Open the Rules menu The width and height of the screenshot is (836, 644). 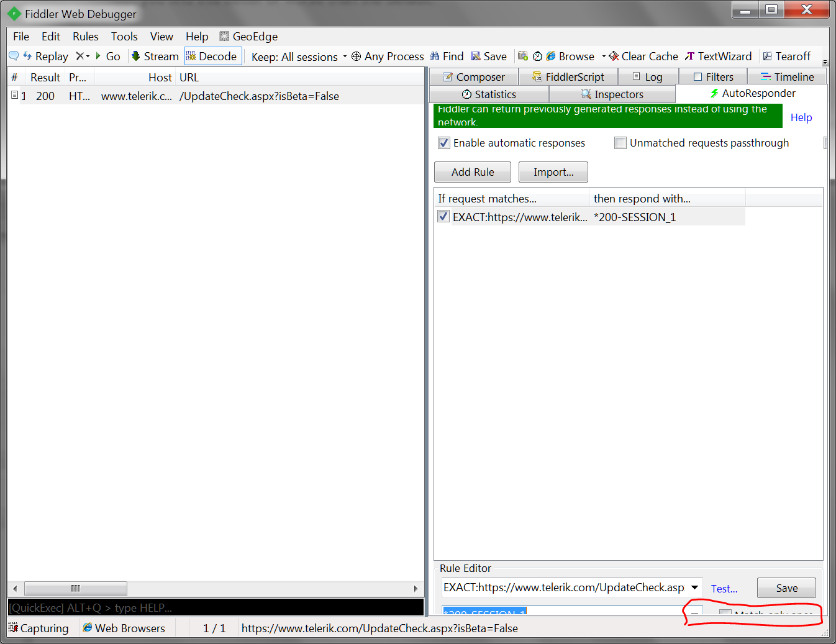[x=86, y=37]
